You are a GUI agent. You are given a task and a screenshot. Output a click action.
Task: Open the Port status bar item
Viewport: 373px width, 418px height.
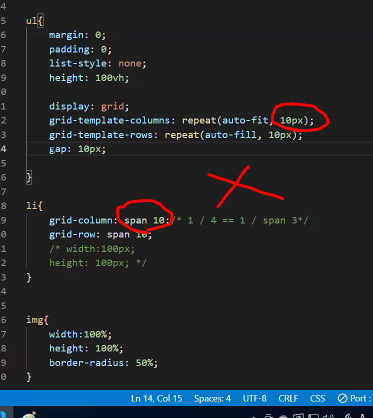pos(355,398)
